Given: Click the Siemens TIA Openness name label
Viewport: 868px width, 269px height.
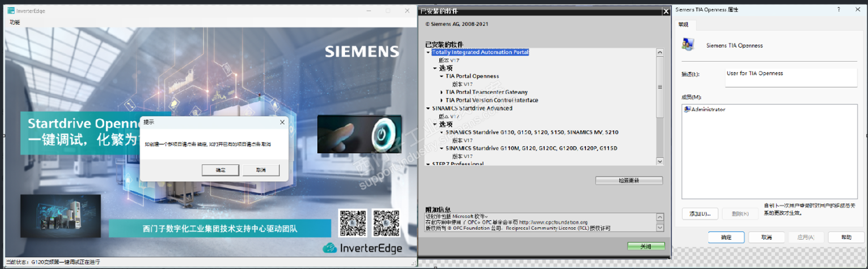Looking at the screenshot, I should tap(734, 46).
